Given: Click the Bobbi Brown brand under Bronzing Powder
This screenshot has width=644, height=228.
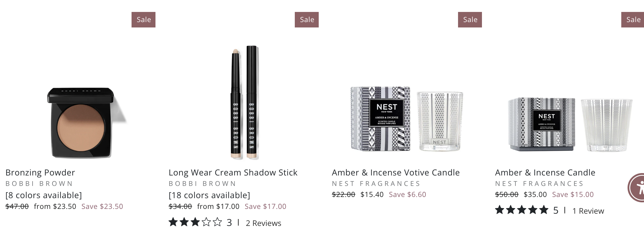Looking at the screenshot, I should 39,184.
